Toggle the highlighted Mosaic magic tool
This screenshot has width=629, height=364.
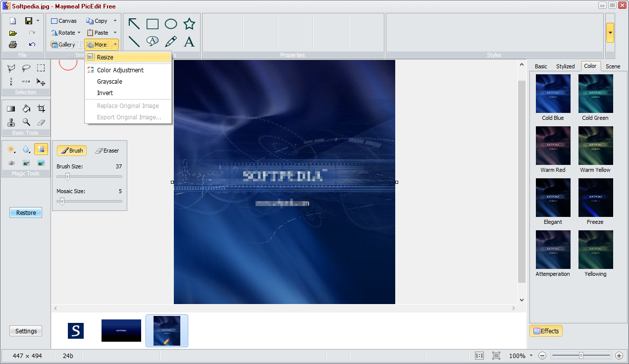(41, 150)
